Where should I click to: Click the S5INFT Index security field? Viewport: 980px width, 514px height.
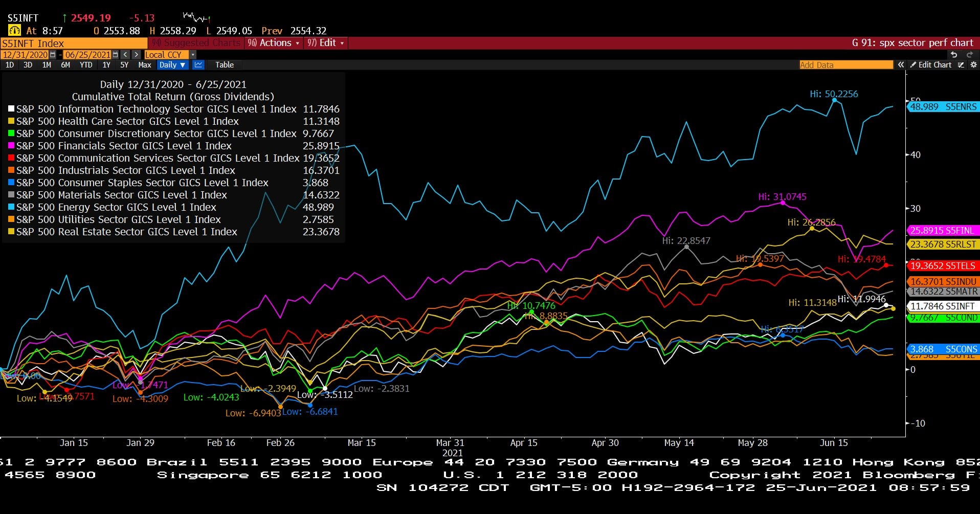tap(74, 43)
